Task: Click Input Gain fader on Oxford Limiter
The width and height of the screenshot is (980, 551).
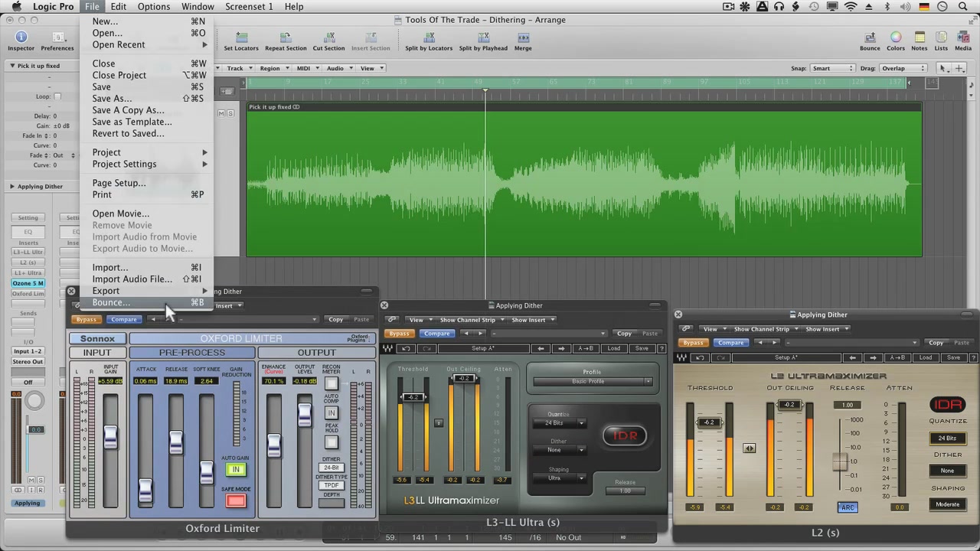Action: pos(111,437)
